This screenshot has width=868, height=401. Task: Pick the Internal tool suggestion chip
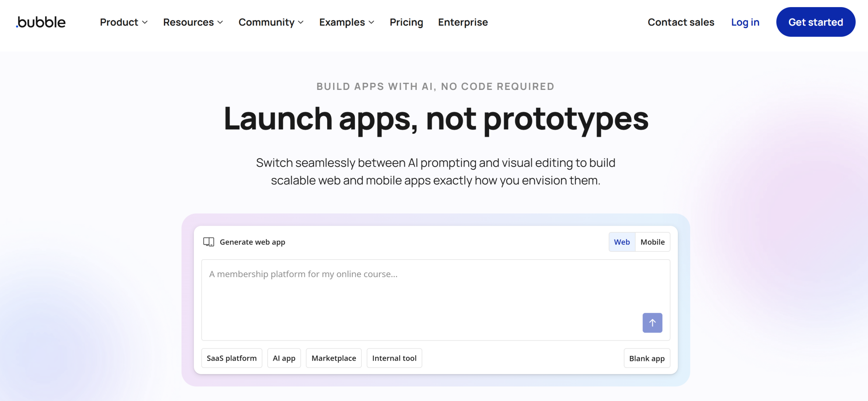tap(394, 358)
